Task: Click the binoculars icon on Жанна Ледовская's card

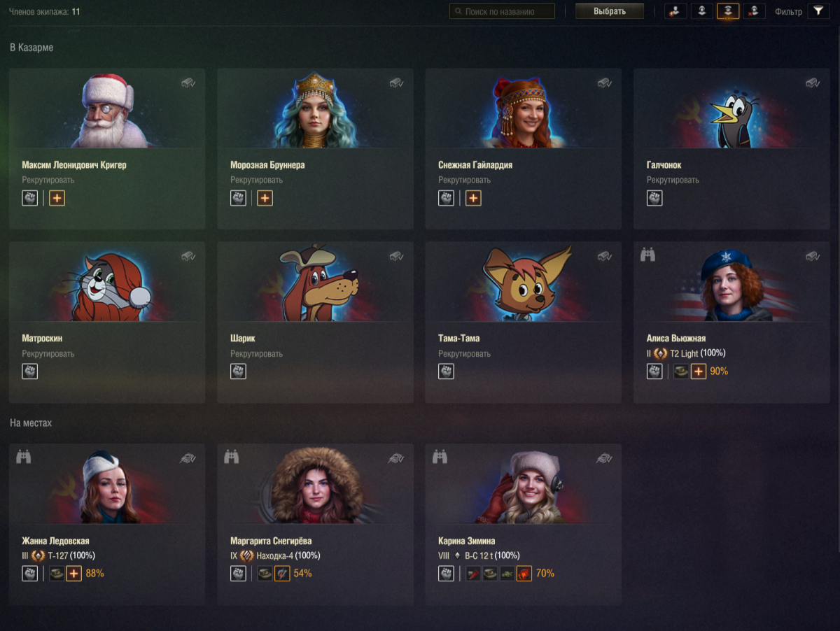Action: 24,457
